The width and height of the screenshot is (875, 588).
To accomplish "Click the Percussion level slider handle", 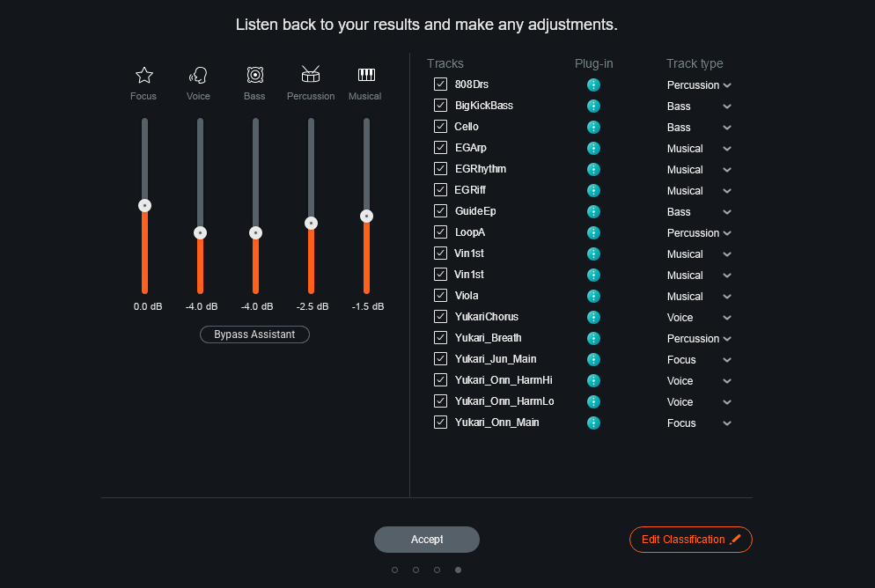I will point(311,224).
